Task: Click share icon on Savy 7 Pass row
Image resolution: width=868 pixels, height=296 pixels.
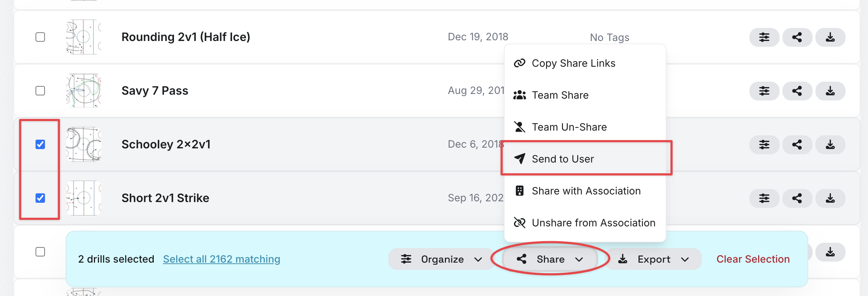Action: point(797,91)
